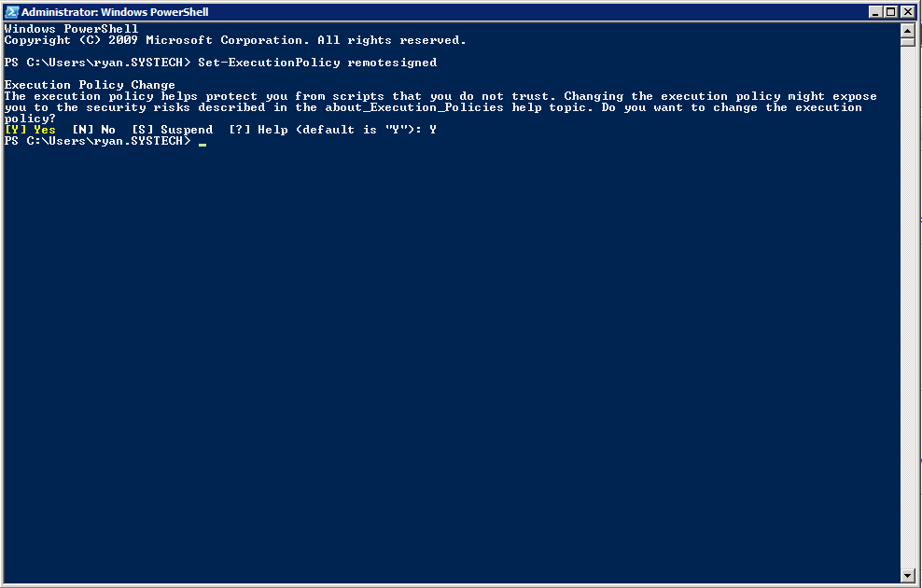
Task: Minimize the PowerShell window
Action: [x=875, y=12]
